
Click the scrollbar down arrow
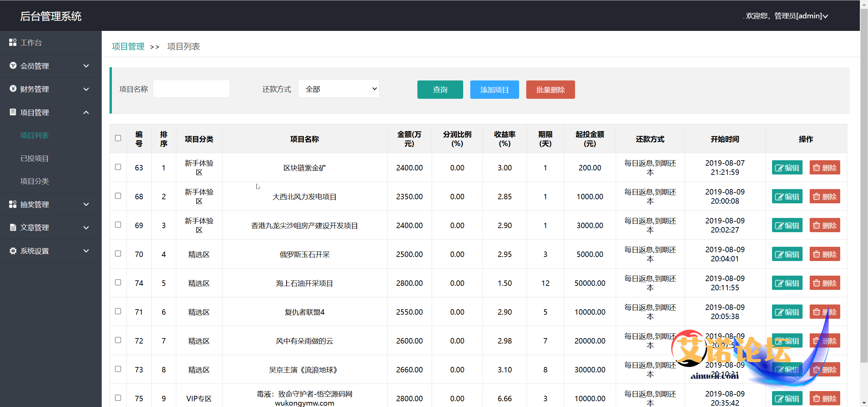coord(864,403)
